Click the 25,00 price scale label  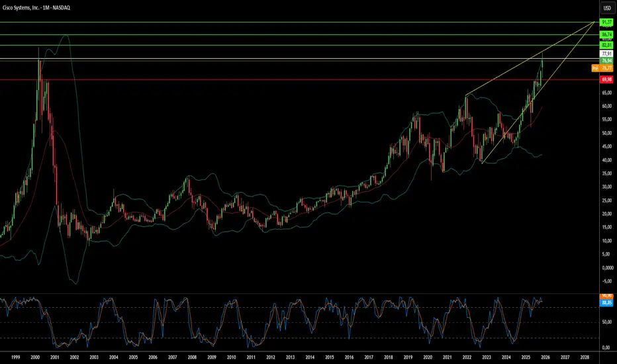pos(607,201)
